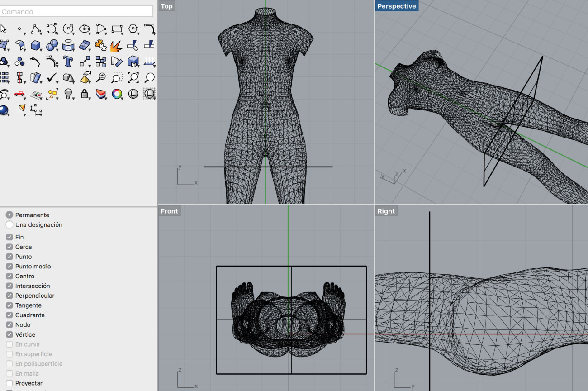588x391 pixels.
Task: Open the rectangular Array grid tool
Action: (5, 77)
